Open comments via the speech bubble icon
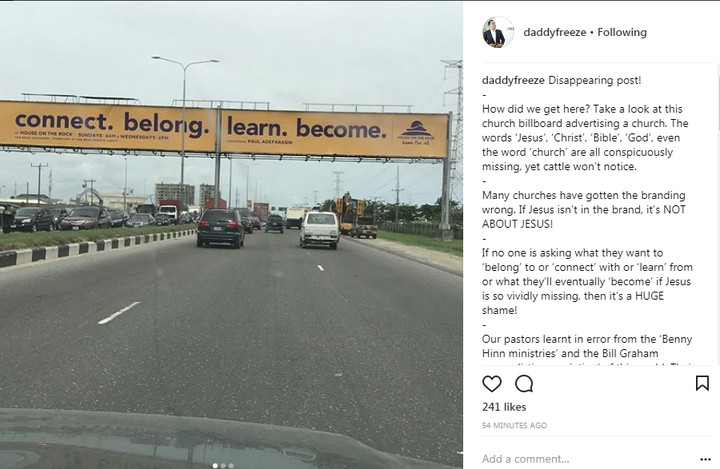 [524, 384]
